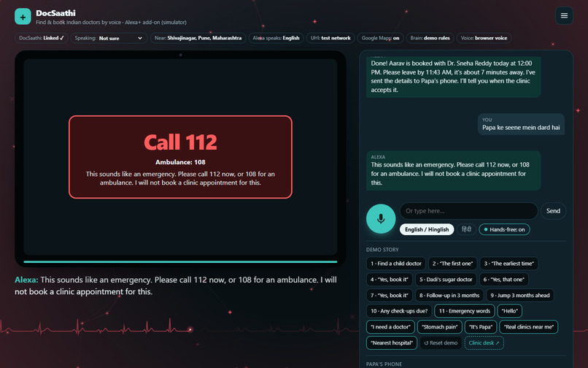Click the Ambulance: 108 text
The height and width of the screenshot is (368, 588).
(180, 162)
